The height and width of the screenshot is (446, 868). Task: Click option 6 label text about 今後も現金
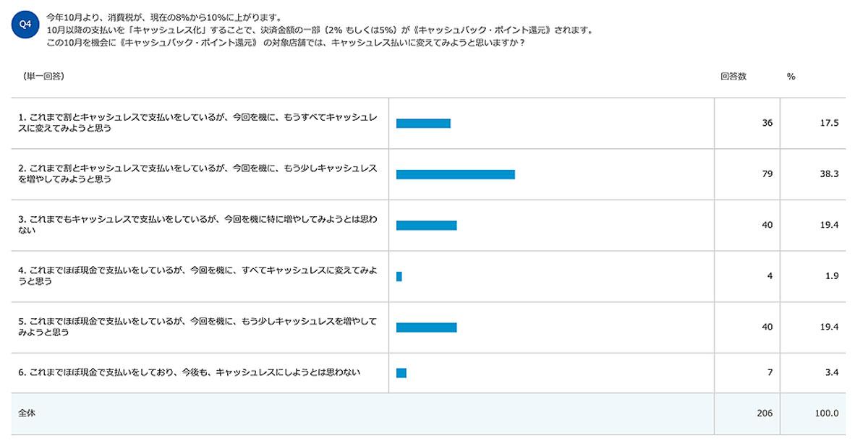coord(190,373)
